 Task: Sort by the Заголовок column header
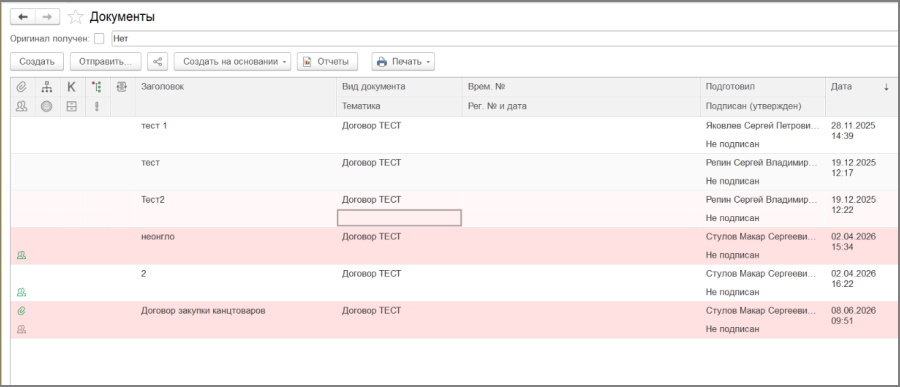tap(162, 87)
